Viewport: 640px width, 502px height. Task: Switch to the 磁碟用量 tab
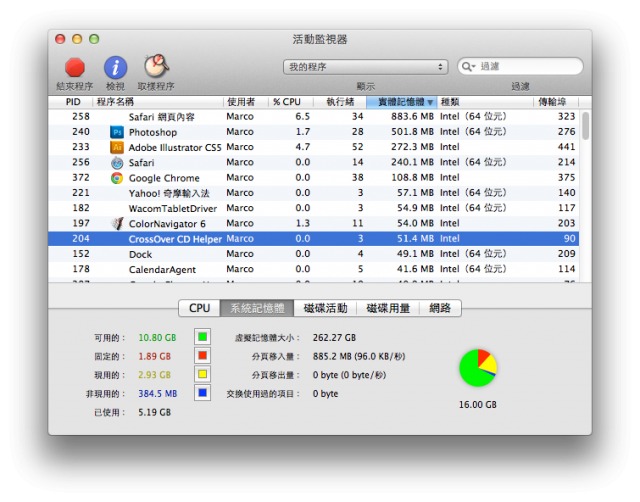pyautogui.click(x=388, y=308)
